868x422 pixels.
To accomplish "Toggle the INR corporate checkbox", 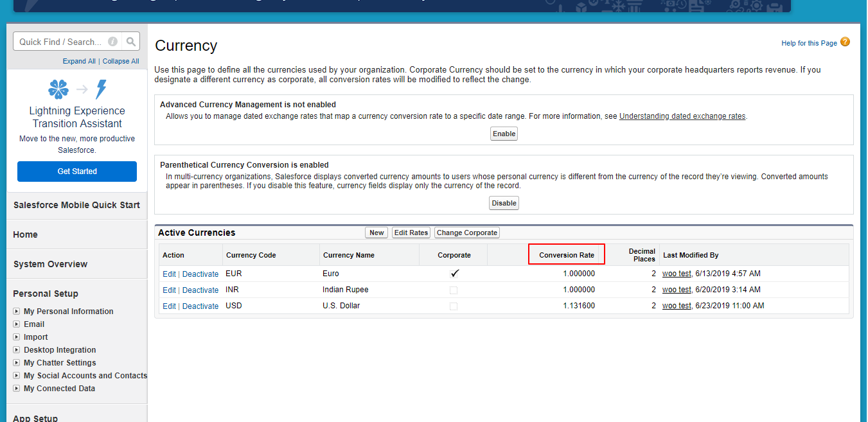I will (x=454, y=290).
